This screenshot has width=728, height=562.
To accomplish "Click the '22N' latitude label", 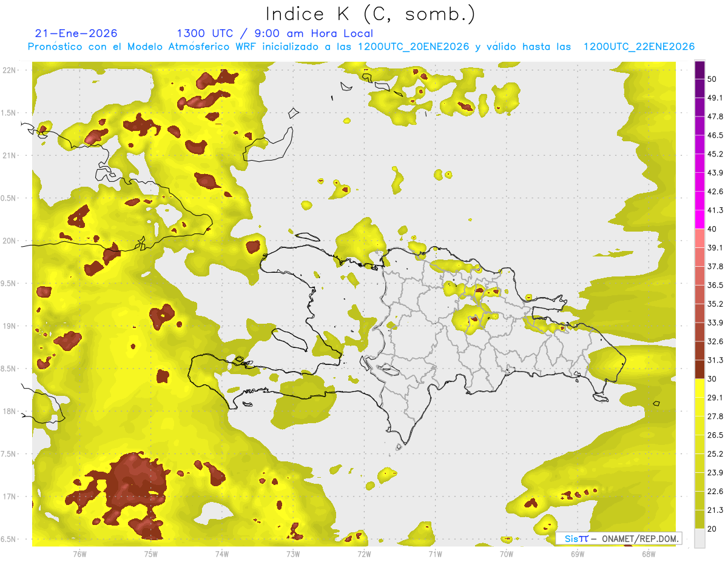I will [9, 70].
